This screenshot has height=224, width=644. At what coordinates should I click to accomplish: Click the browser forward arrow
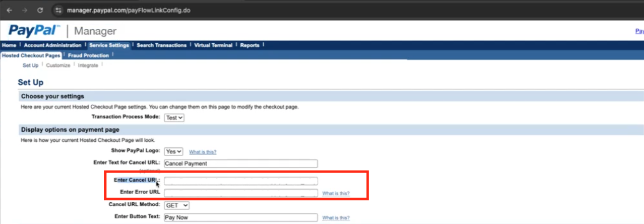coord(25,10)
